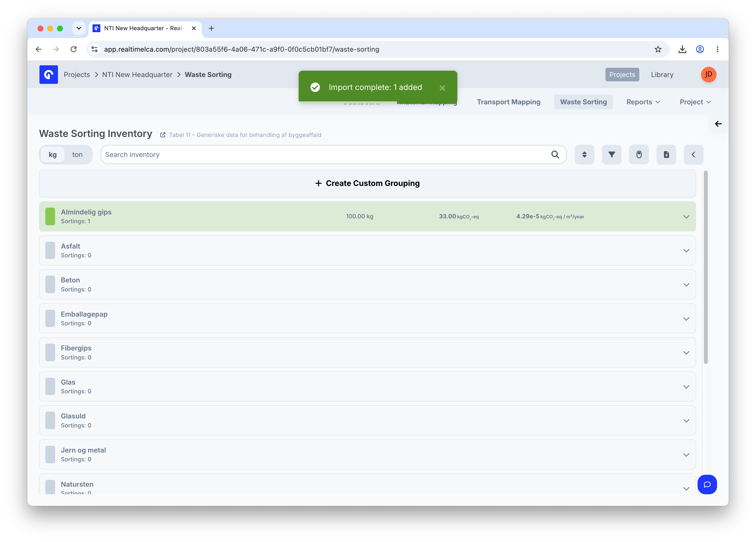Select the Waste Sorting tab

583,102
